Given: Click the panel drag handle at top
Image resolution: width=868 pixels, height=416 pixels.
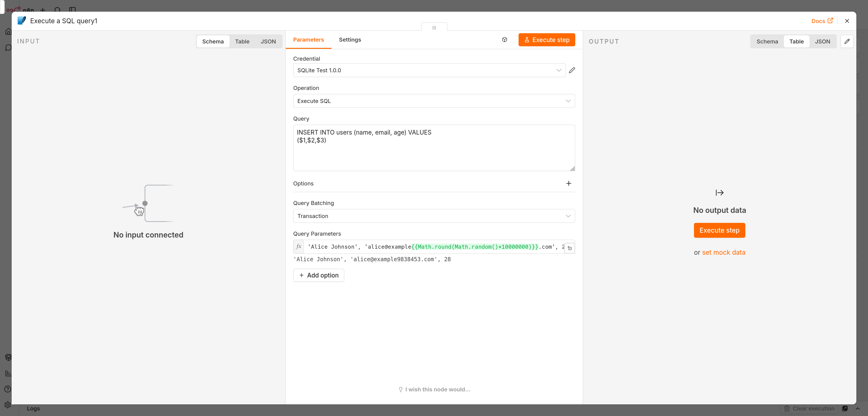Looking at the screenshot, I should point(434,27).
